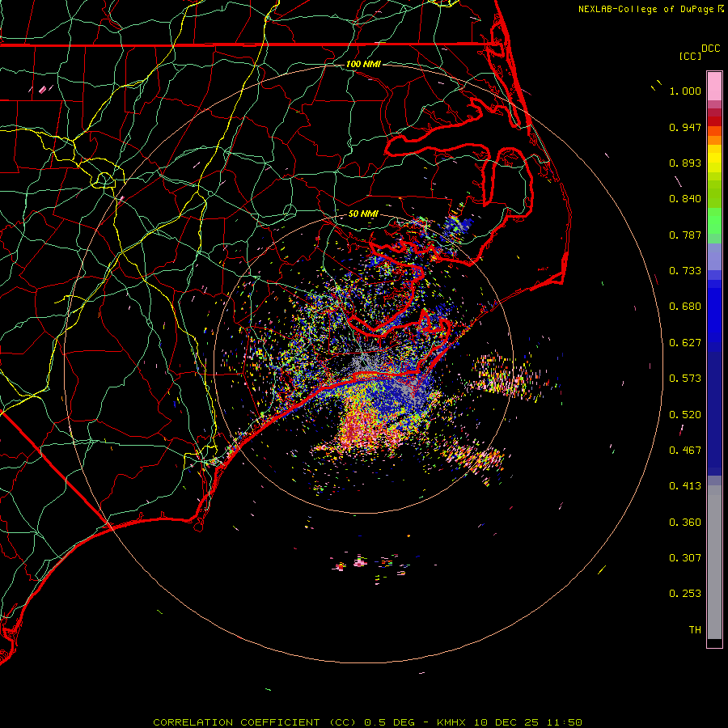Click the 0.627 scale value
The width and height of the screenshot is (728, 728).
[685, 343]
